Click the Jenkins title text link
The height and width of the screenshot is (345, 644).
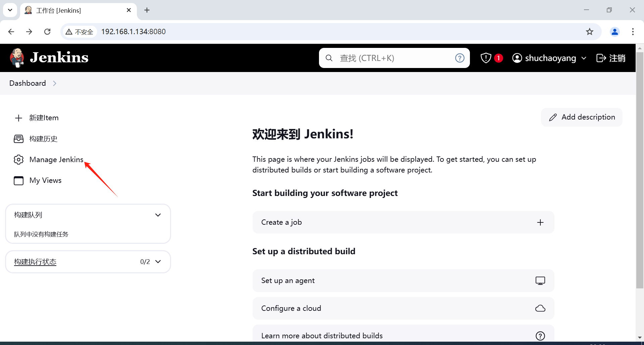59,58
